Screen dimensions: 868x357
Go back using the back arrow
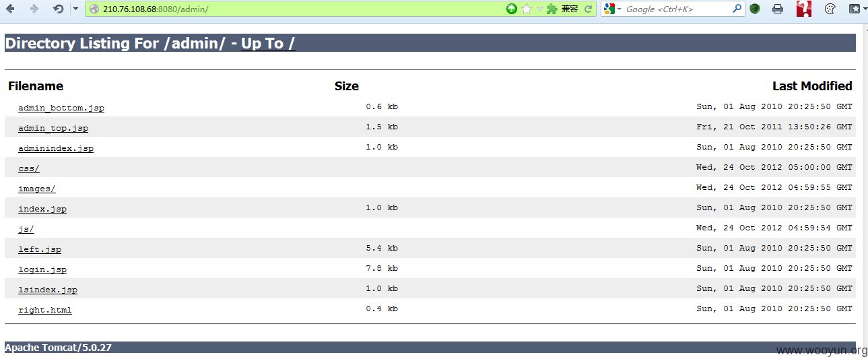click(x=11, y=9)
